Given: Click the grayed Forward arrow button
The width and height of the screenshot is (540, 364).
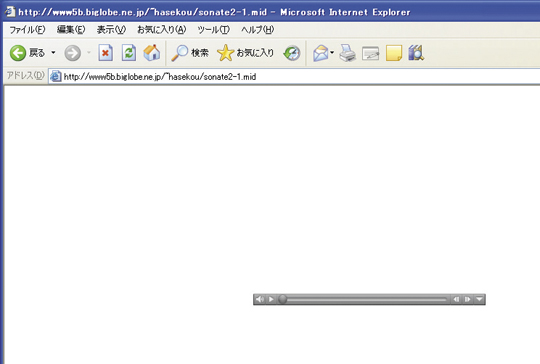Looking at the screenshot, I should pos(73,53).
